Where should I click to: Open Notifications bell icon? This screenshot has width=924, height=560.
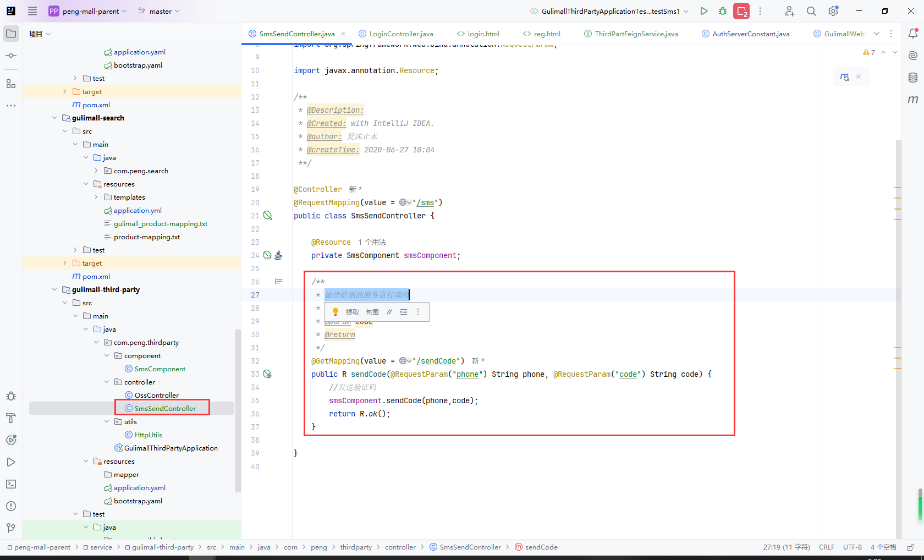pos(913,34)
